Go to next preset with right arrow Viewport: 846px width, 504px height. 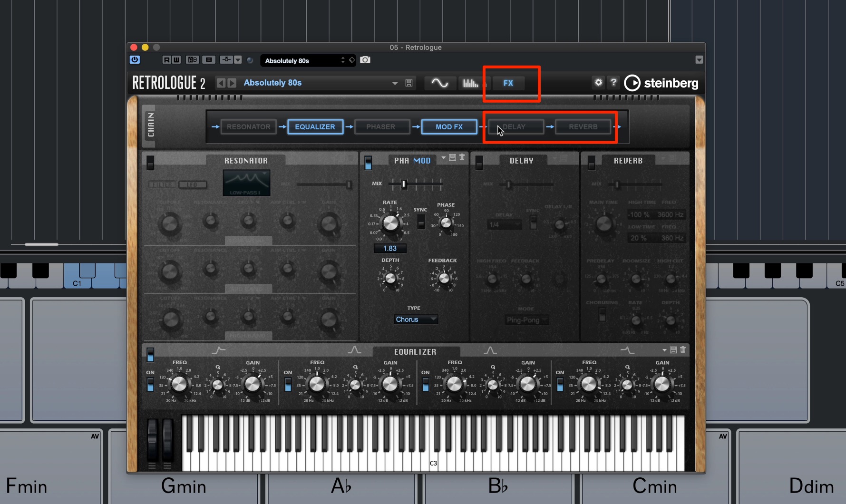click(x=232, y=83)
